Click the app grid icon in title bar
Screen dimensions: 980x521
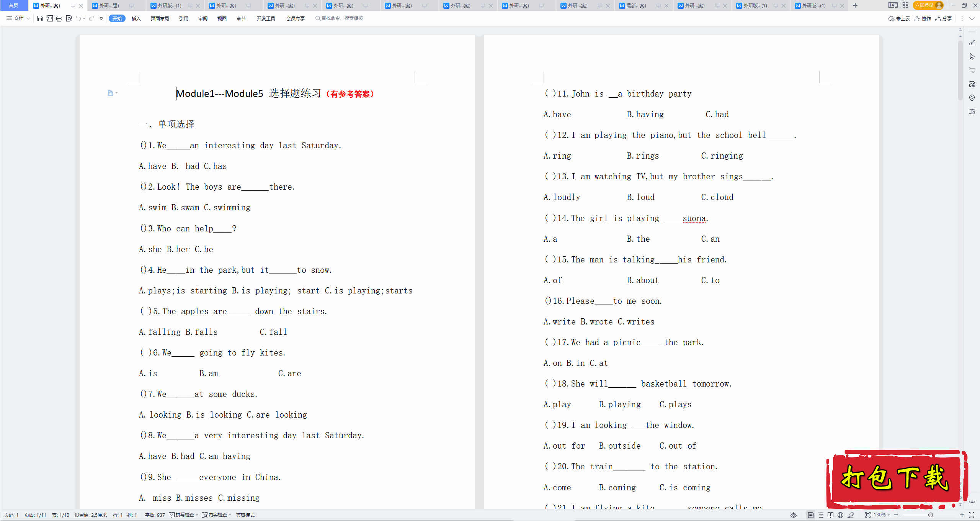(905, 5)
